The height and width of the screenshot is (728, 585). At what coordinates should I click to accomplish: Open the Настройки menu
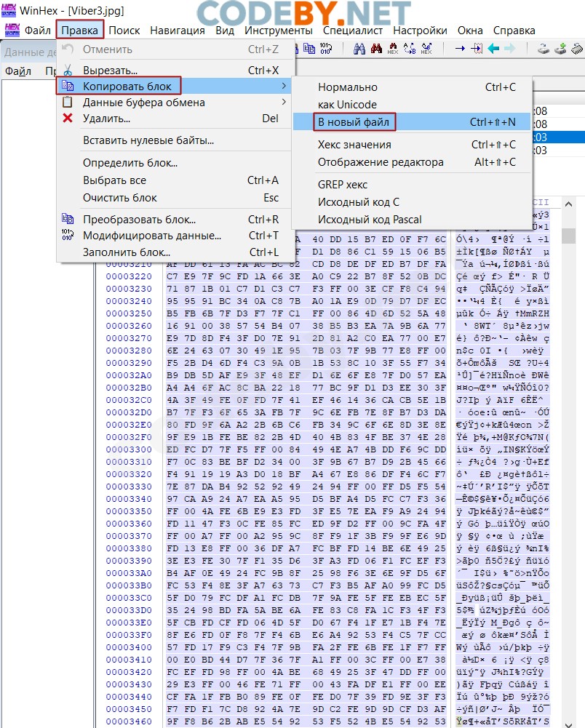coord(420,31)
